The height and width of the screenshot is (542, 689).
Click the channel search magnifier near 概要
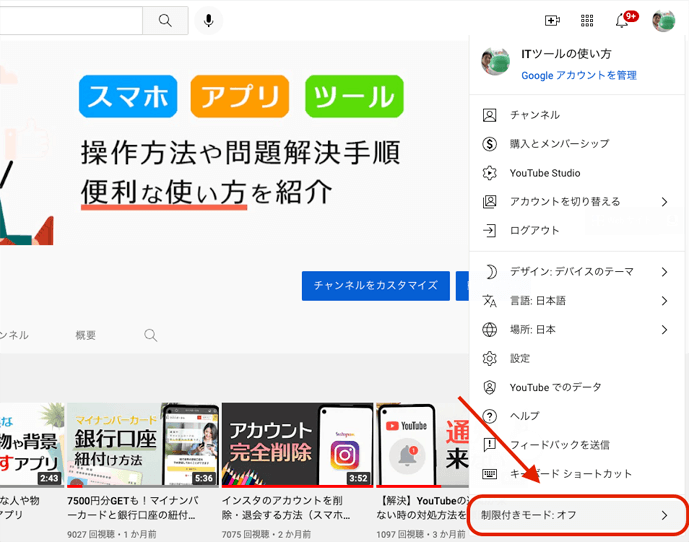(151, 335)
